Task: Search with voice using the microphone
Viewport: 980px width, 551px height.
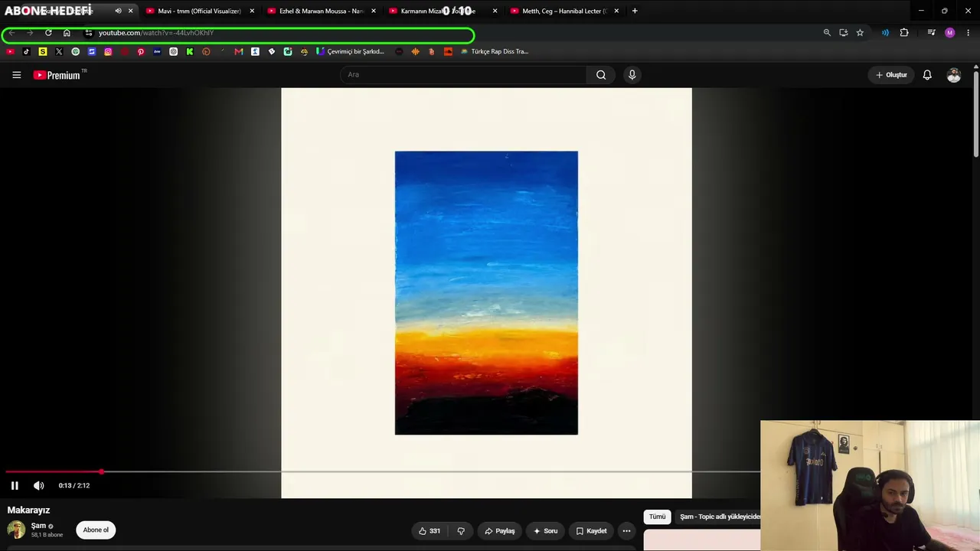Action: 632,75
